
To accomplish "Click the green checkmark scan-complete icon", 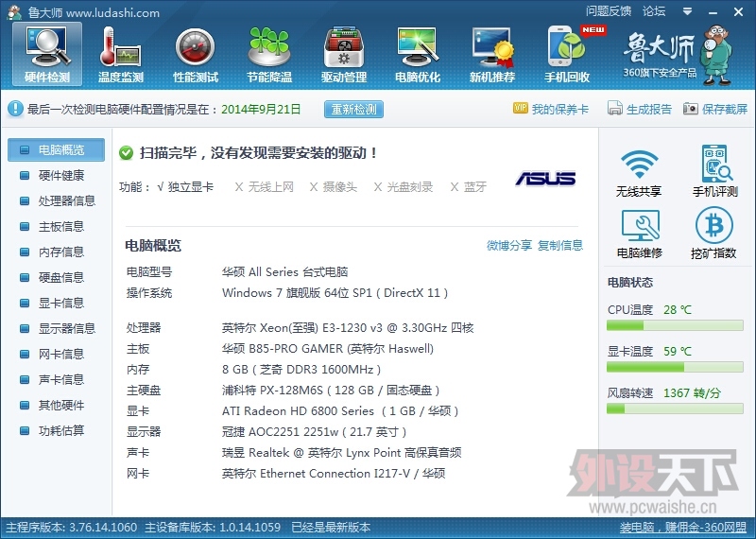I will (126, 153).
